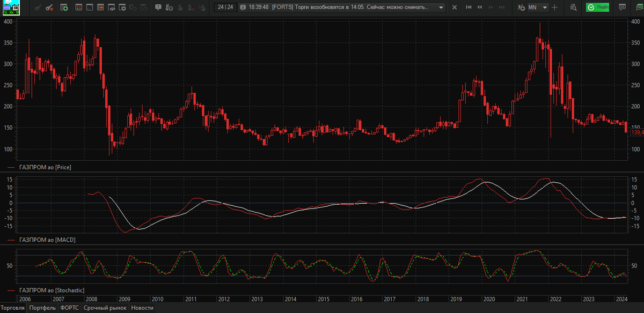This screenshot has height=313, width=644.
Task: Close the FORTS message with the X icon
Action: click(454, 8)
